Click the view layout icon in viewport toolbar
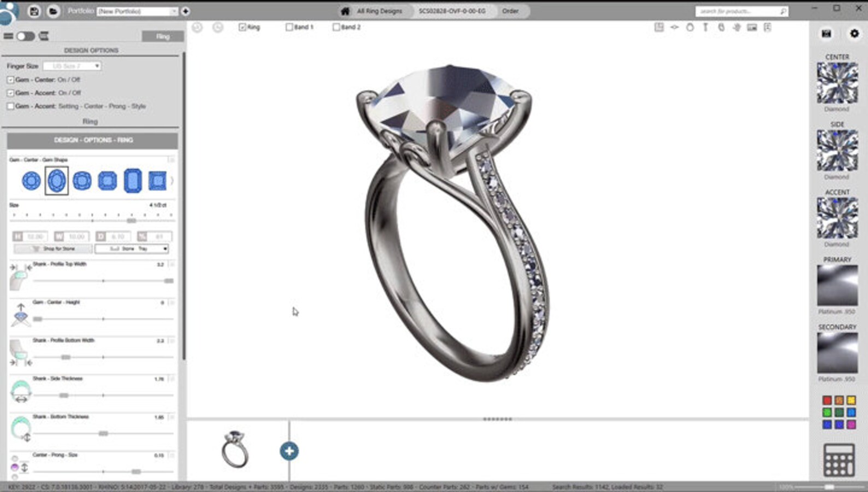The width and height of the screenshot is (868, 492). pyautogui.click(x=659, y=27)
